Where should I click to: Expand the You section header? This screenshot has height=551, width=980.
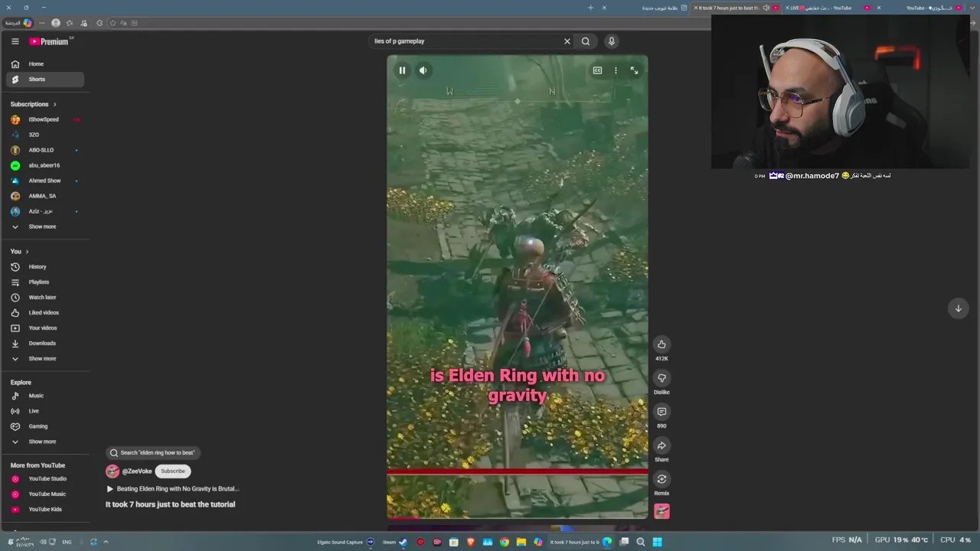pos(20,252)
